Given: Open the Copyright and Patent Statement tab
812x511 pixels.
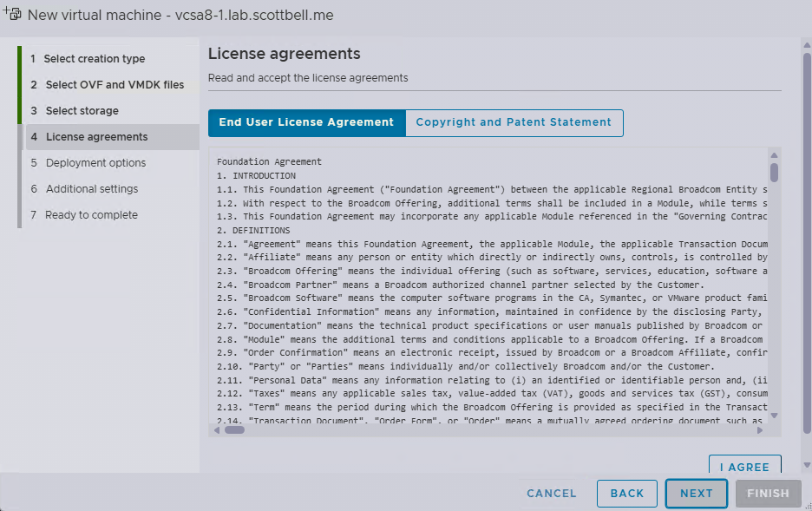Looking at the screenshot, I should tap(514, 122).
